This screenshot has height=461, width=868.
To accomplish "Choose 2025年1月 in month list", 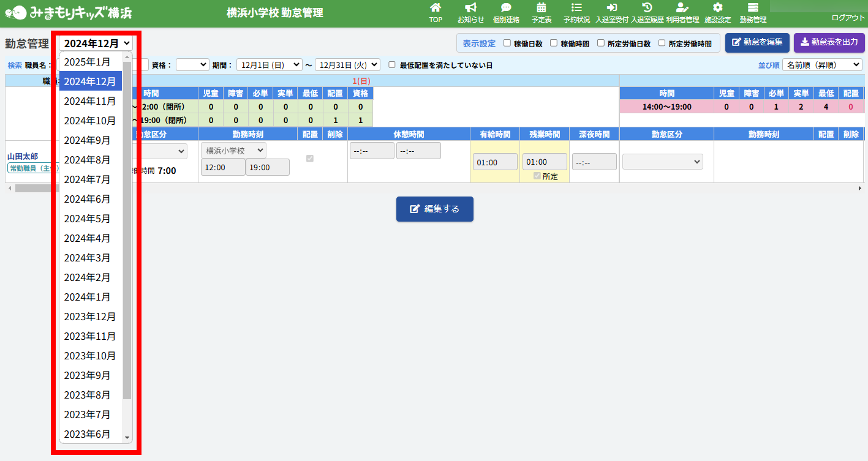I will coord(88,62).
